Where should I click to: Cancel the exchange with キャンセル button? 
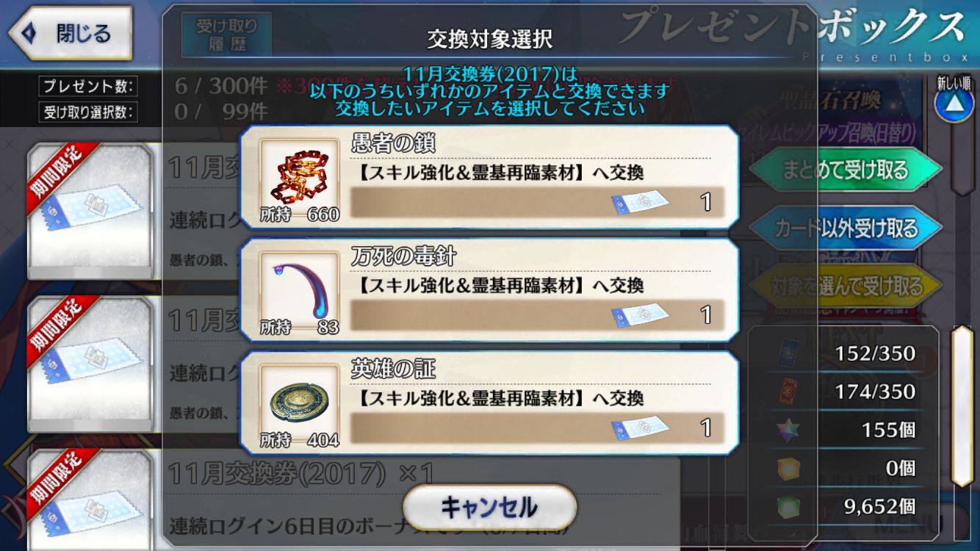(x=489, y=507)
